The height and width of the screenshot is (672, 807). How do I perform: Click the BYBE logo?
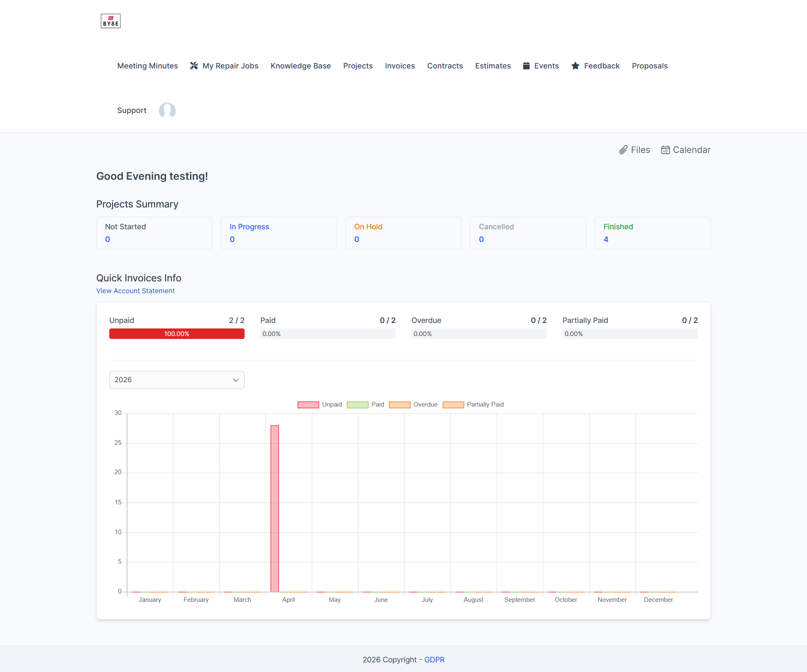(110, 21)
